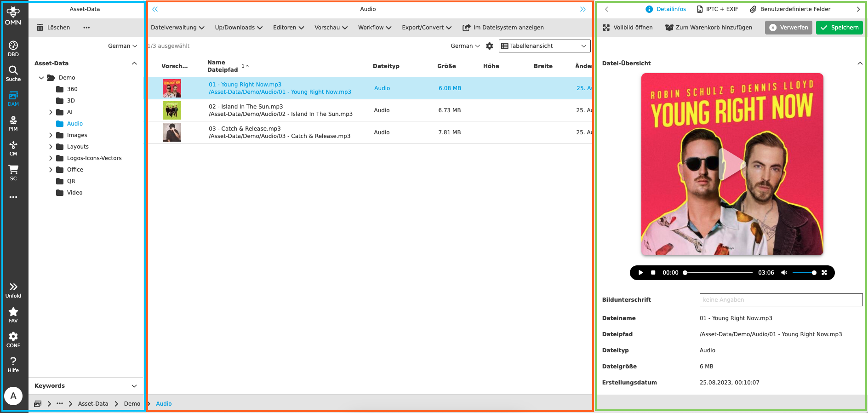
Task: Open the SC shopping cart module
Action: [13, 172]
